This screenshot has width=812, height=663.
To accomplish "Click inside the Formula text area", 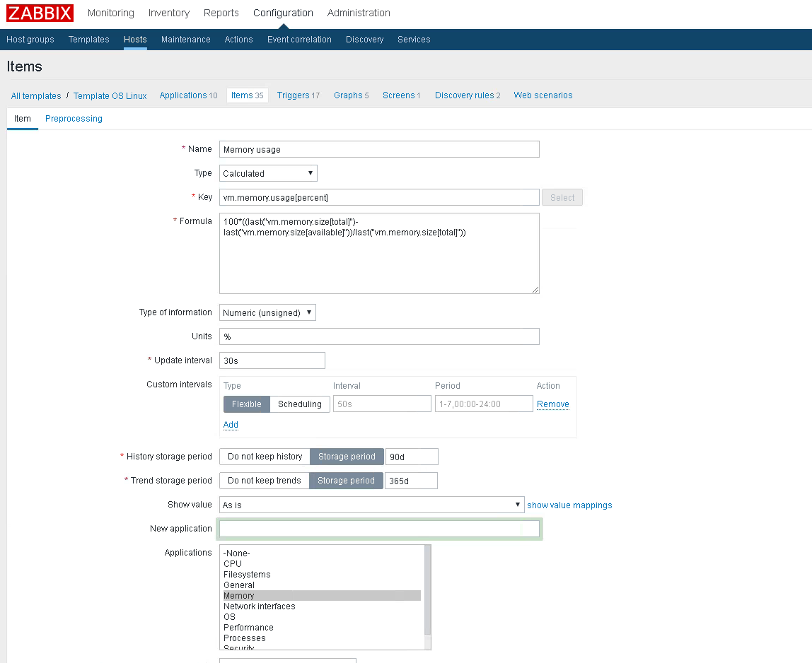I will [379, 253].
